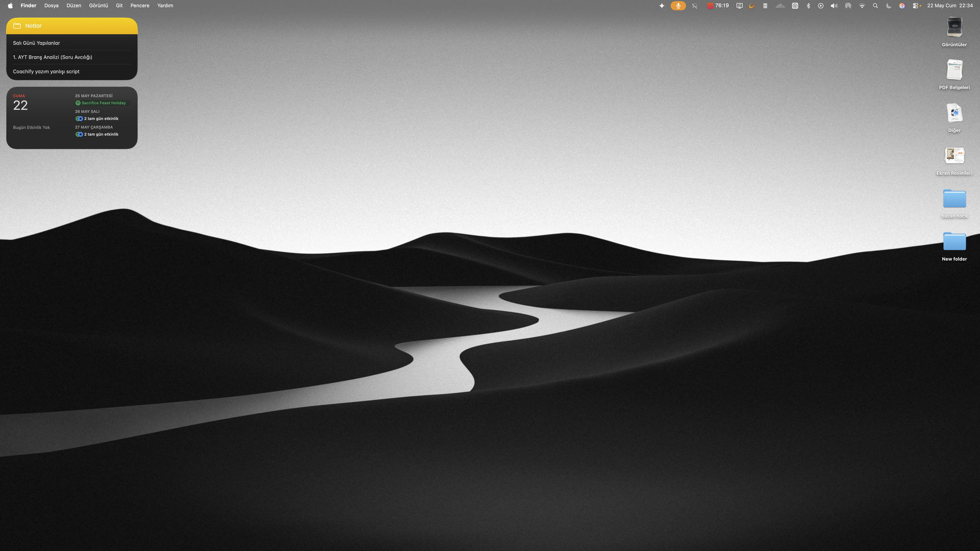Click the crossed-out slash menu bar icon
Screen dimensions: 980x551
click(695, 5)
